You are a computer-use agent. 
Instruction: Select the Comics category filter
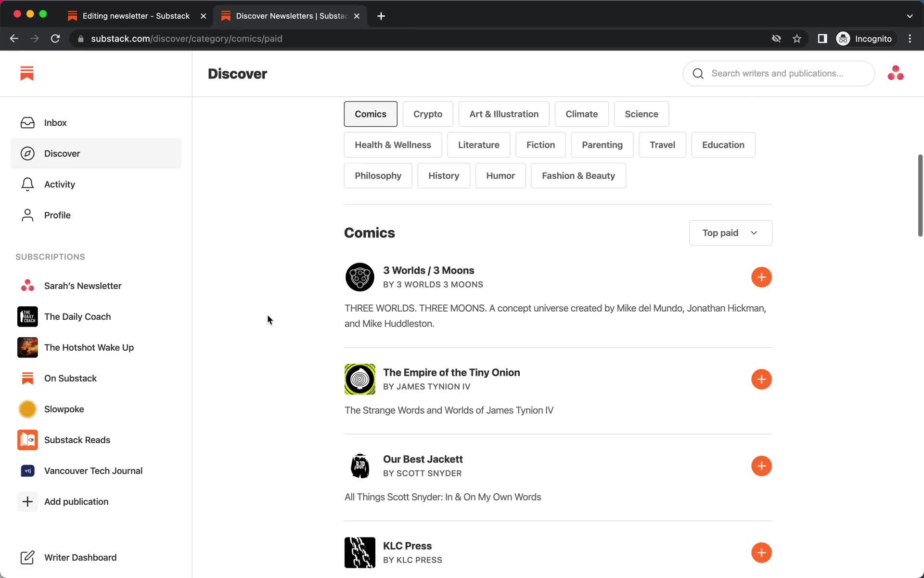pyautogui.click(x=370, y=114)
